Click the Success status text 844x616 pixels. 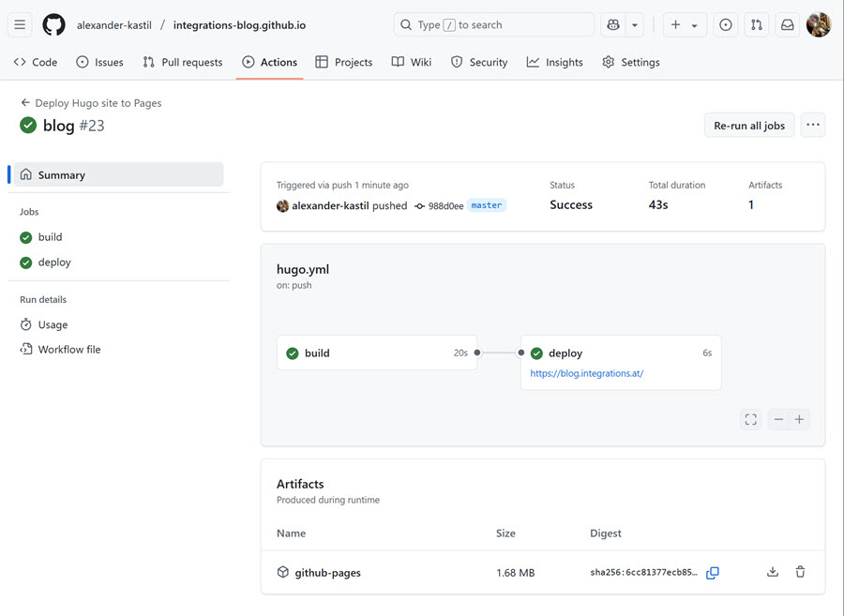[571, 205]
